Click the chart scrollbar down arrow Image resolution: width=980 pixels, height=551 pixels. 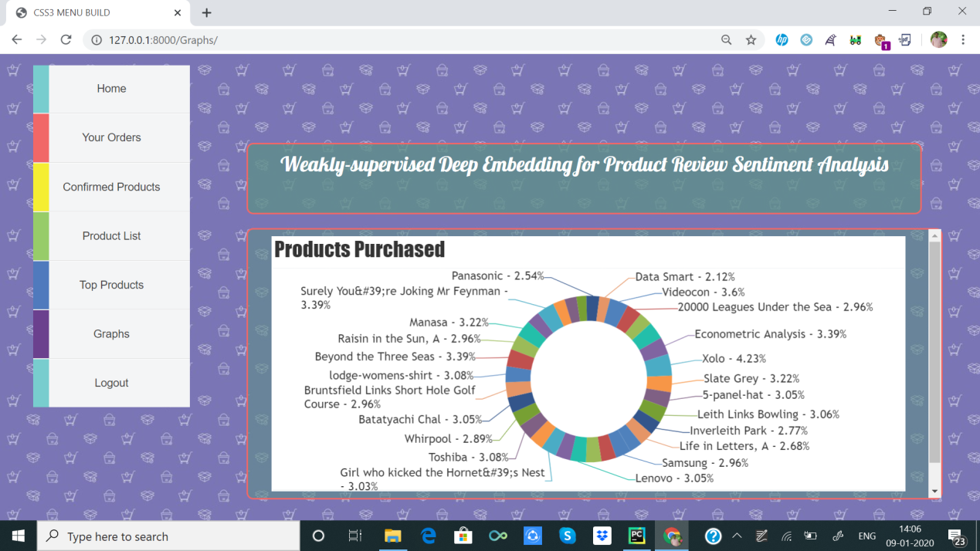934,492
